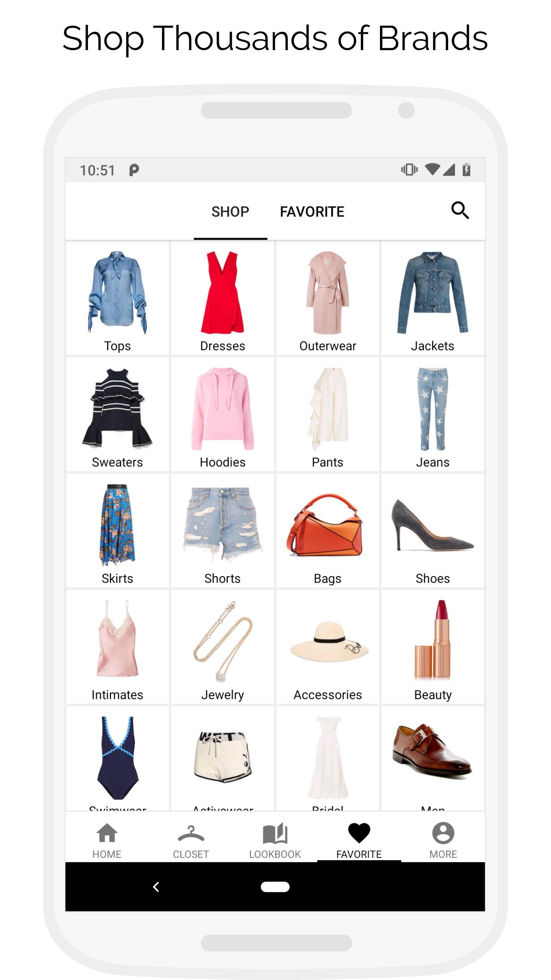Choose the Hoodies category

click(223, 415)
